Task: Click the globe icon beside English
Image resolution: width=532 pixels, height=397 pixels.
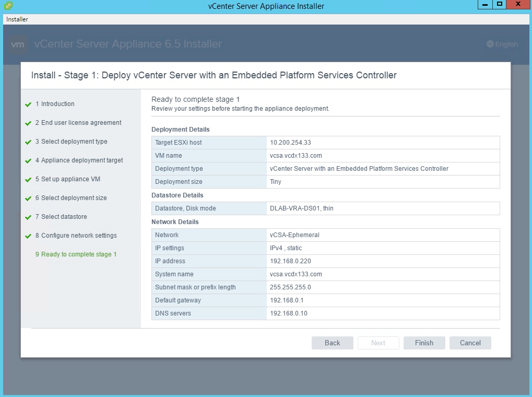Action: point(490,44)
